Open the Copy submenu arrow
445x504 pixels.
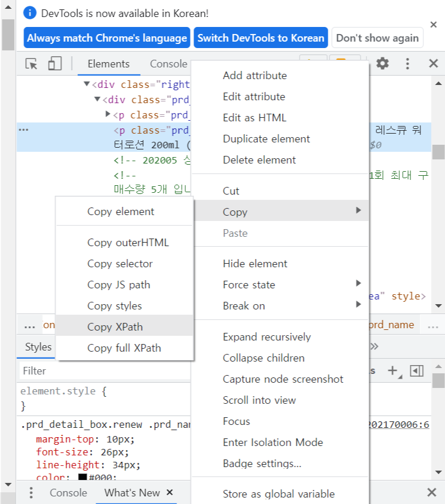pos(358,210)
